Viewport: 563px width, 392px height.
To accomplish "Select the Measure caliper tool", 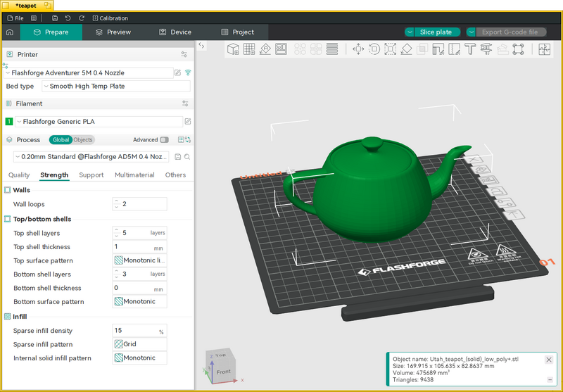I will [x=486, y=49].
